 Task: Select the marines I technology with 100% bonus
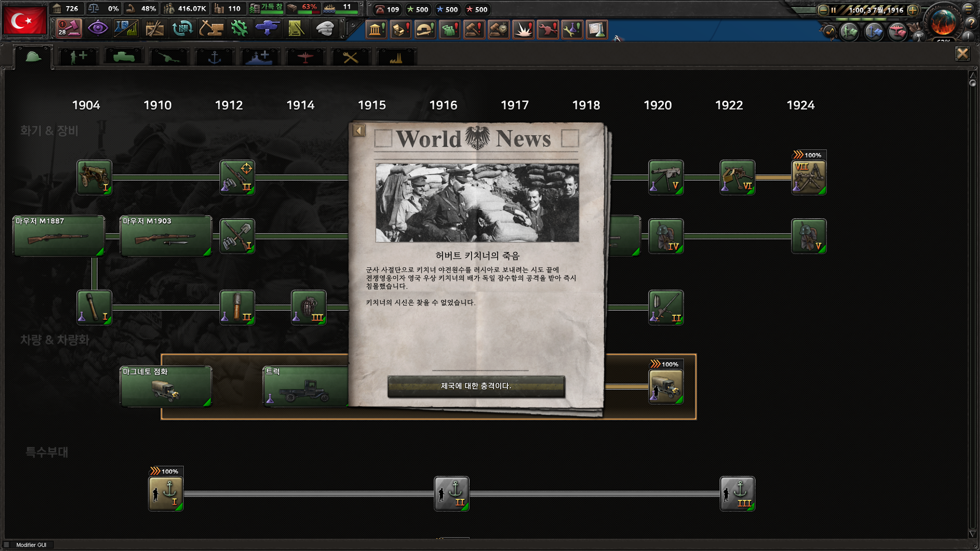pyautogui.click(x=166, y=493)
